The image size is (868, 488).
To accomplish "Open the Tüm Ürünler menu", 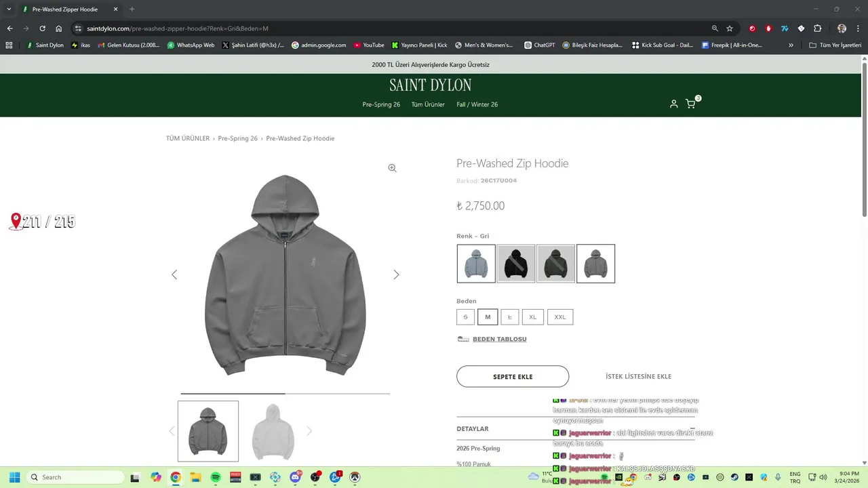I will [428, 104].
